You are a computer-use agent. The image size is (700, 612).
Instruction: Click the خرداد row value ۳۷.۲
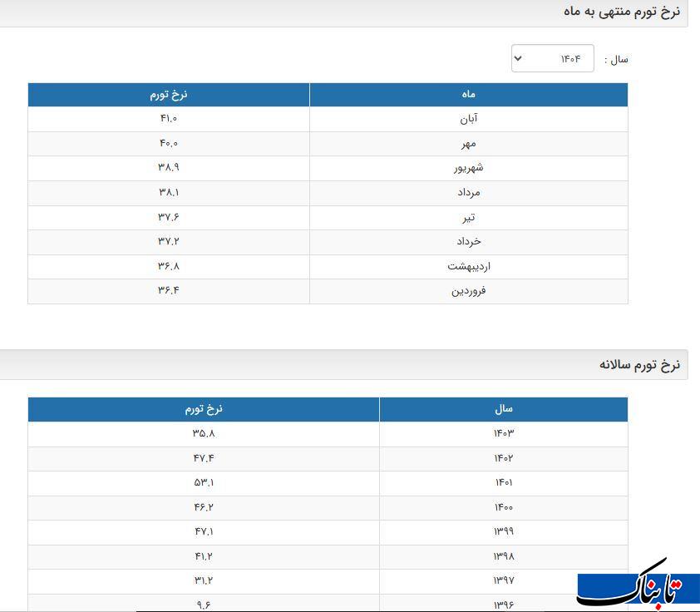(x=169, y=242)
